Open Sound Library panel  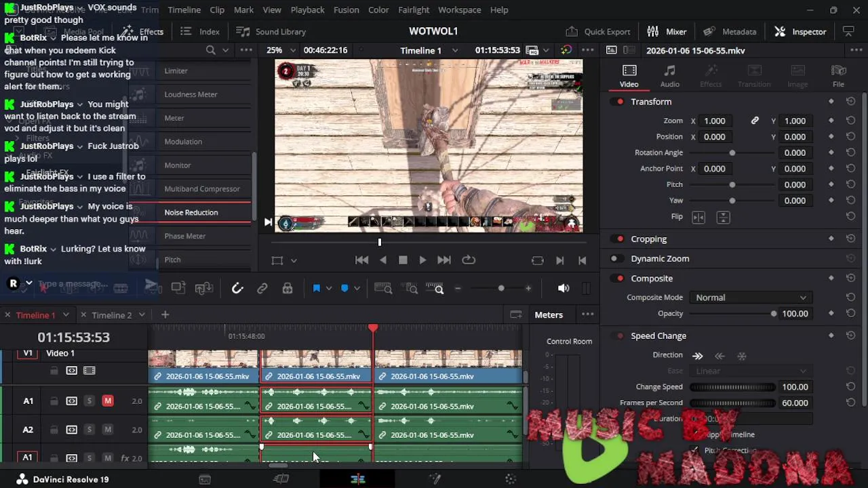271,32
